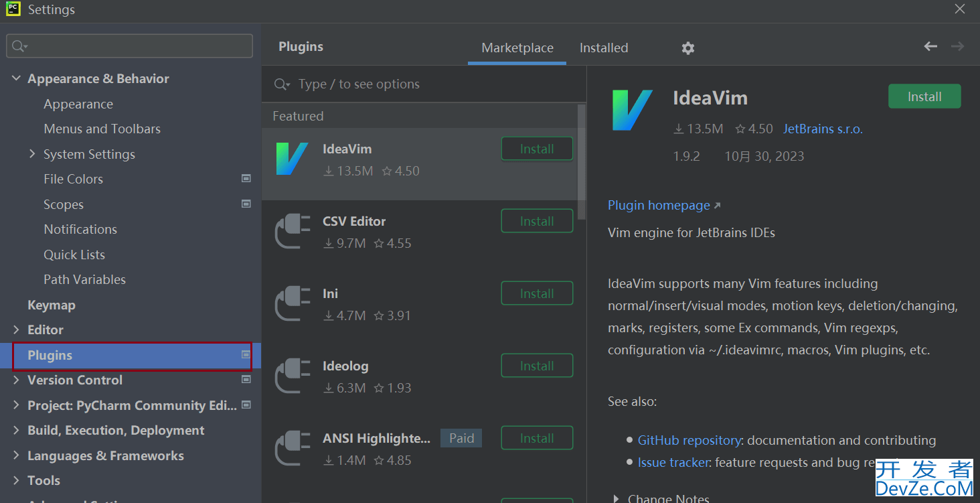Expand the Version Control section
The image size is (980, 503).
pyautogui.click(x=16, y=380)
